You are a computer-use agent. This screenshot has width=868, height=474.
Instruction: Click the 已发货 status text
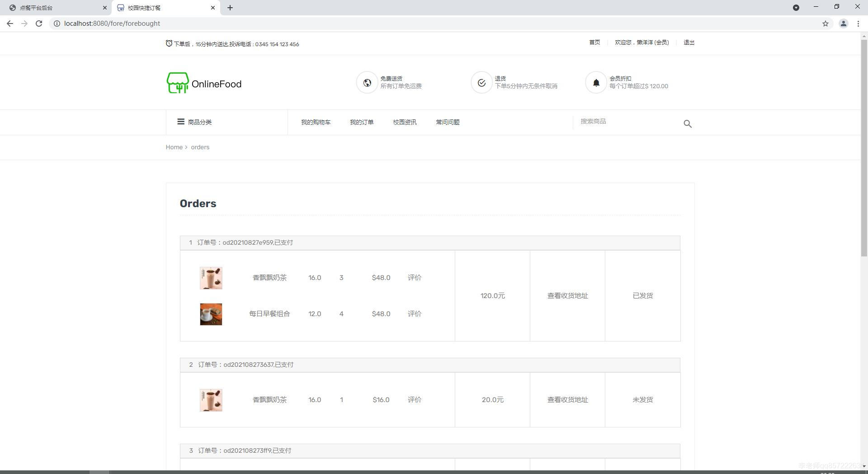click(642, 296)
